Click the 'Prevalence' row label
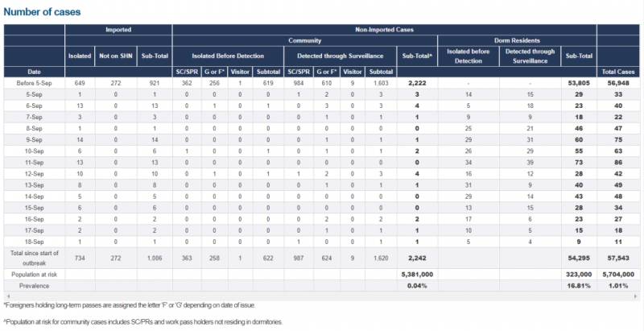 [x=35, y=285]
